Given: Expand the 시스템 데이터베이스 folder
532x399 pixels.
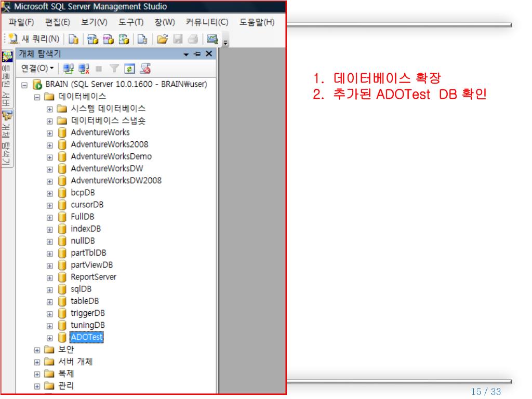Looking at the screenshot, I should (49, 109).
